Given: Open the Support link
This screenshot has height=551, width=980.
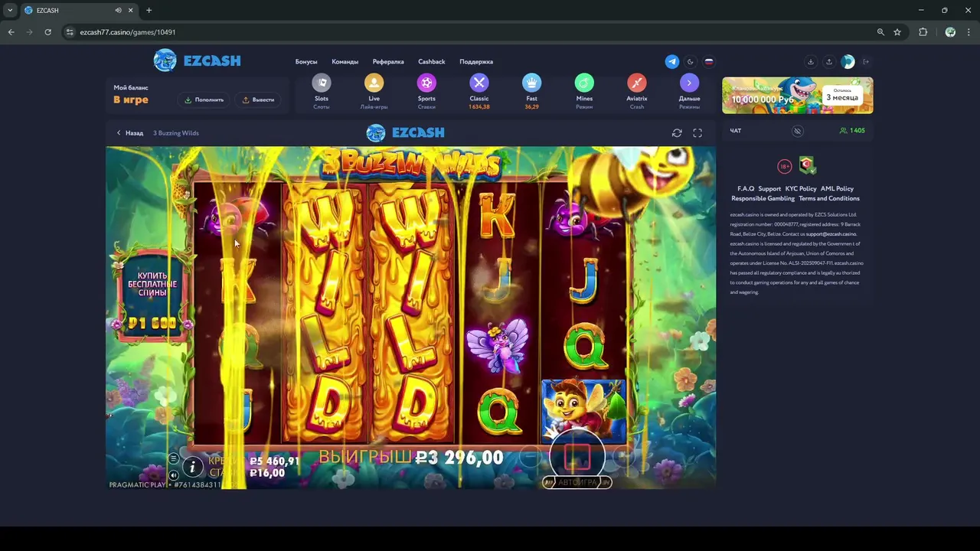Looking at the screenshot, I should point(769,189).
